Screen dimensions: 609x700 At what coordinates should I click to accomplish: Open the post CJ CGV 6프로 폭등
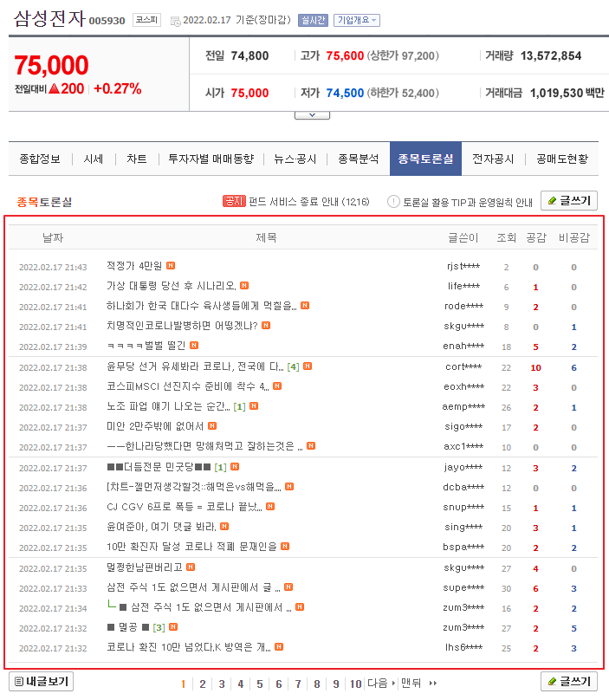pyautogui.click(x=185, y=507)
